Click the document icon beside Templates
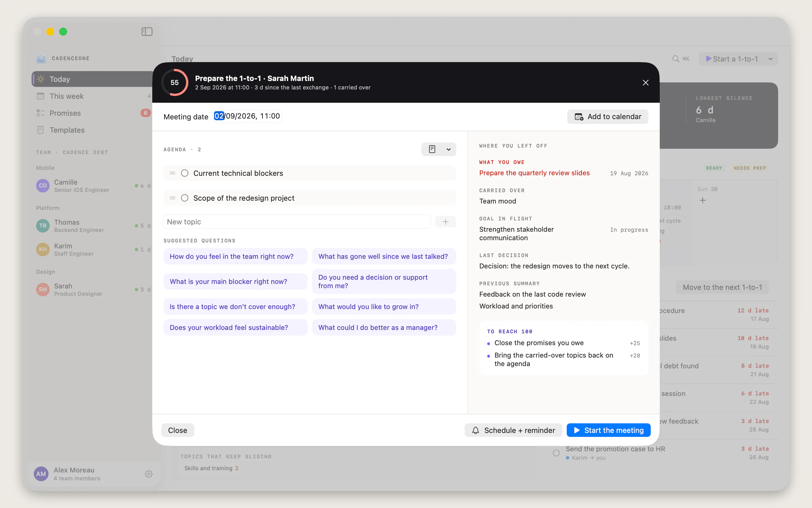This screenshot has height=508, width=812. pyautogui.click(x=41, y=130)
